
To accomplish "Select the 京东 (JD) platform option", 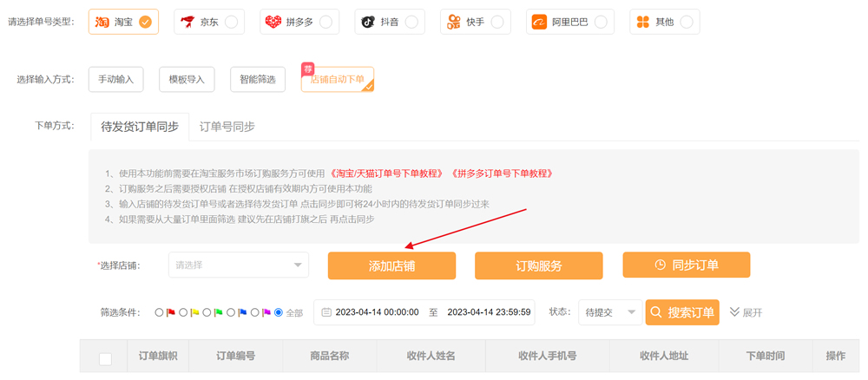I will [x=209, y=22].
